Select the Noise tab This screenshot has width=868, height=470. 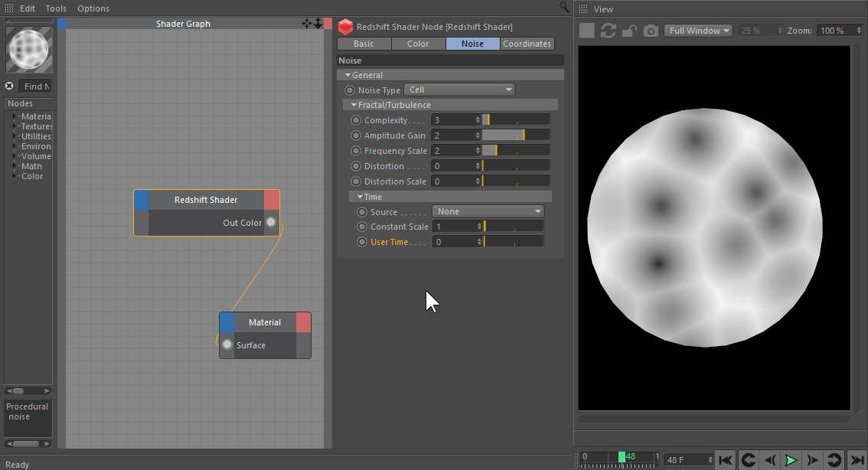point(473,44)
